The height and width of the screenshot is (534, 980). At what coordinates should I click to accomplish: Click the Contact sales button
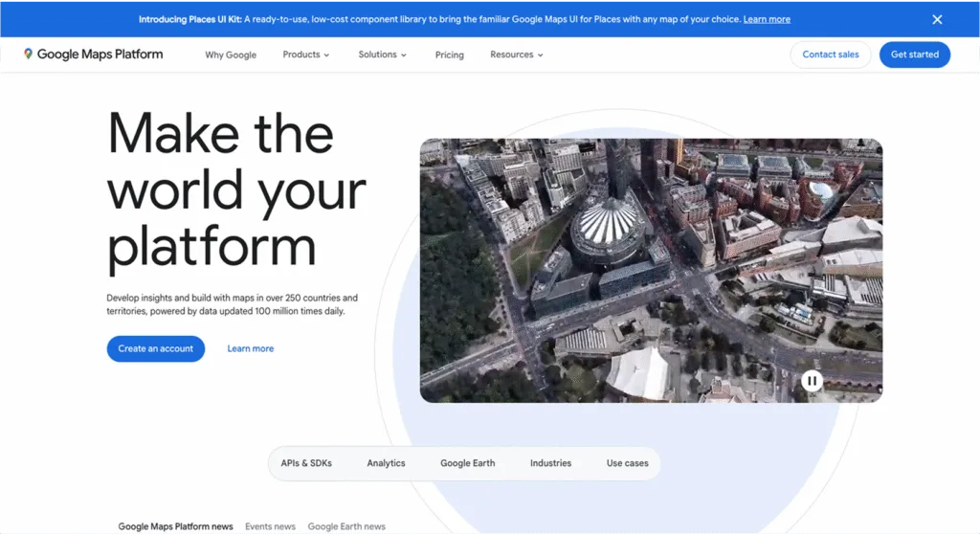(x=830, y=55)
